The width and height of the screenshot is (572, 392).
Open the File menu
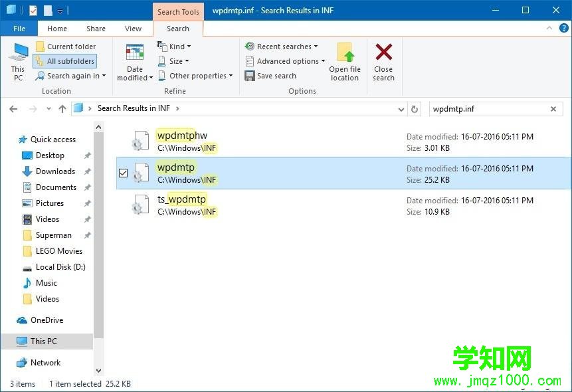click(x=19, y=29)
